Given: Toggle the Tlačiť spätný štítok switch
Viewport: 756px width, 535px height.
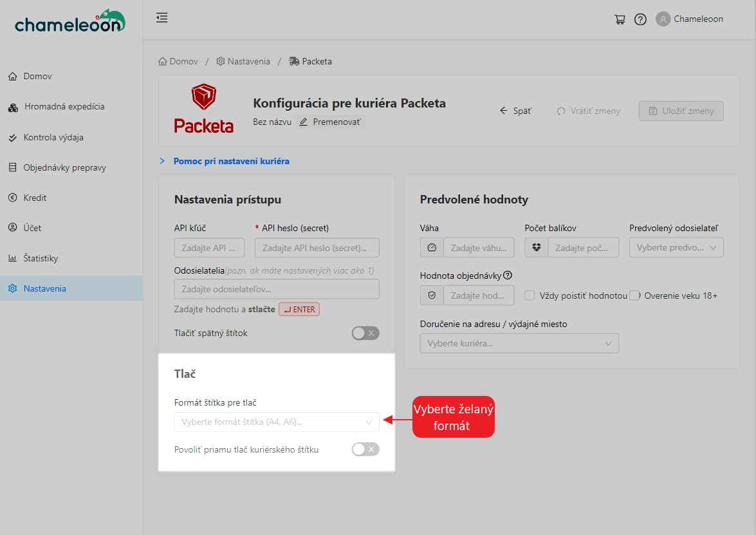Looking at the screenshot, I should (365, 333).
